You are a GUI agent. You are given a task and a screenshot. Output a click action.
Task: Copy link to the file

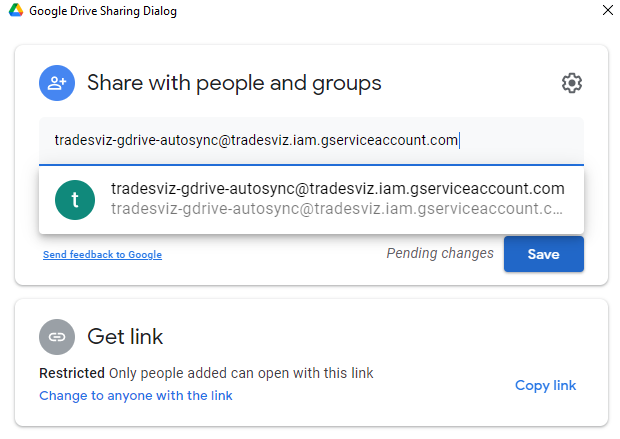[545, 385]
